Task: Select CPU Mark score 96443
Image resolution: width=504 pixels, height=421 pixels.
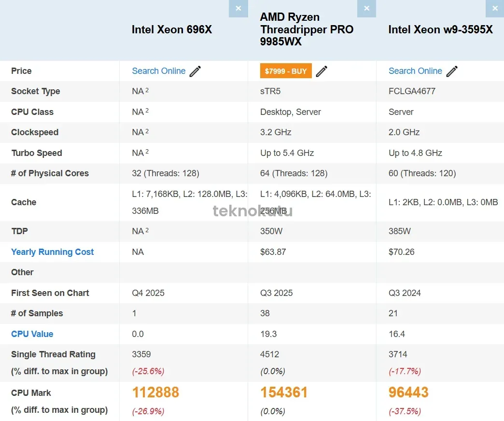Action: [408, 393]
